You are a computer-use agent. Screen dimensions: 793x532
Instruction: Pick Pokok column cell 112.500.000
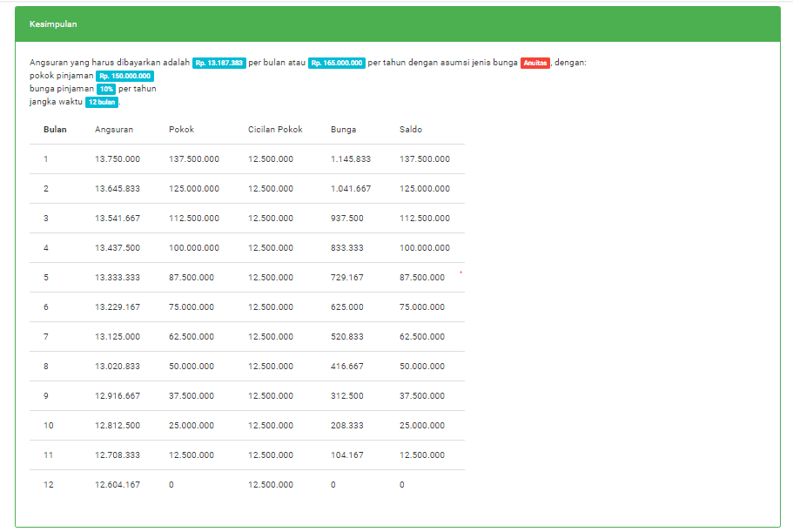(x=194, y=219)
